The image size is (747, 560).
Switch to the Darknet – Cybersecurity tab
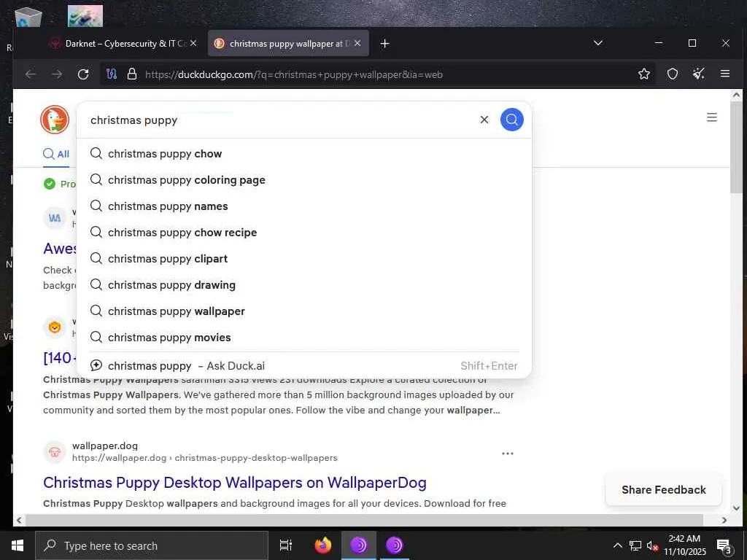(x=124, y=43)
